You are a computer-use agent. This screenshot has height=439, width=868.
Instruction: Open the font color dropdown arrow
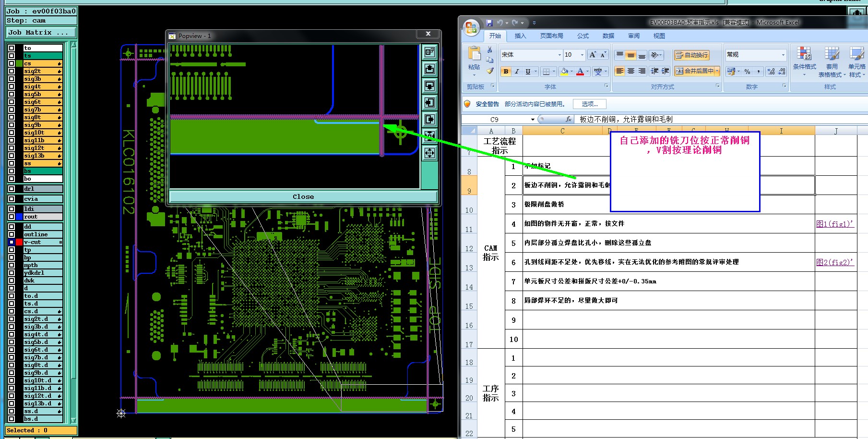click(587, 72)
